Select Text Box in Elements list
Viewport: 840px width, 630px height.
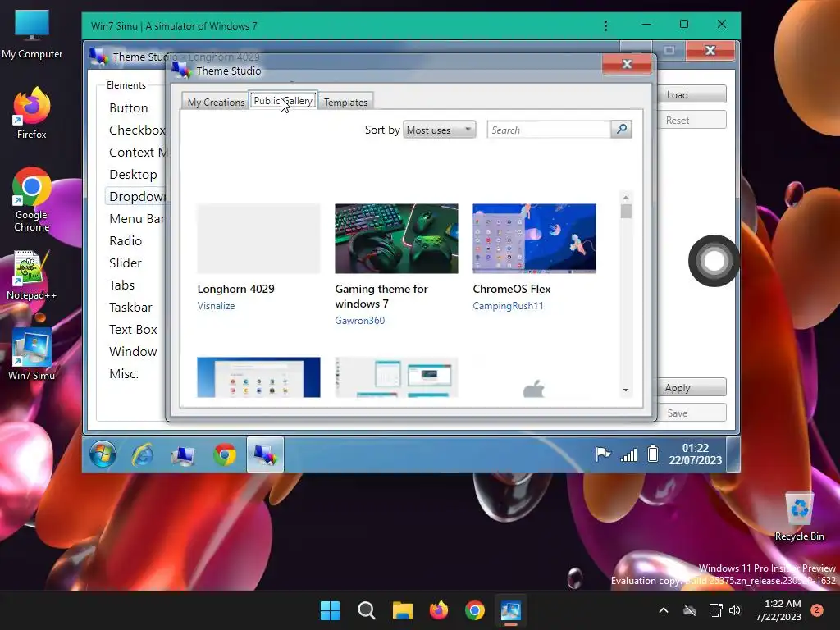tap(133, 329)
